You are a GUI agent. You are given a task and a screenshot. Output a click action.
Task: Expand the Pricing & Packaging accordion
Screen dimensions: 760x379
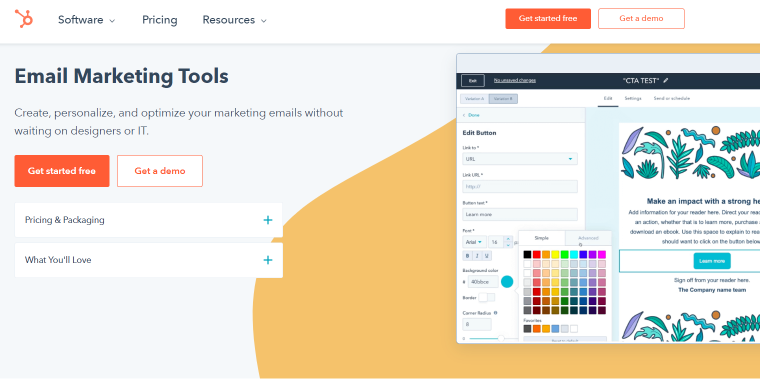point(148,220)
